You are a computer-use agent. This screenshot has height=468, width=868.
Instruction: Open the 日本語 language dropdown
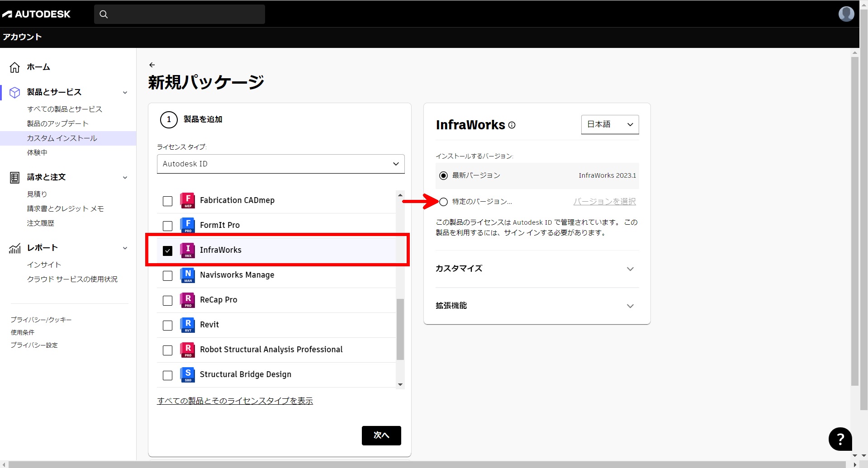click(x=610, y=124)
